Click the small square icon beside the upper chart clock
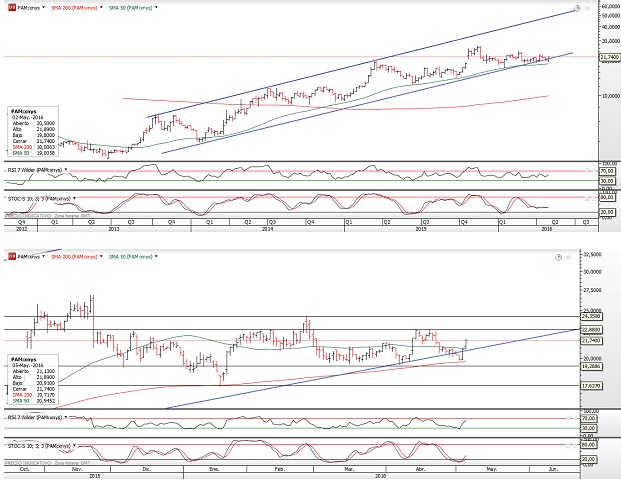 tap(587, 8)
